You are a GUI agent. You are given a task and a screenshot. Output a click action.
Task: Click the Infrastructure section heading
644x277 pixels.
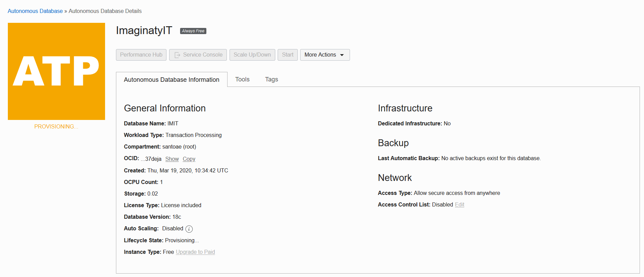(x=405, y=108)
